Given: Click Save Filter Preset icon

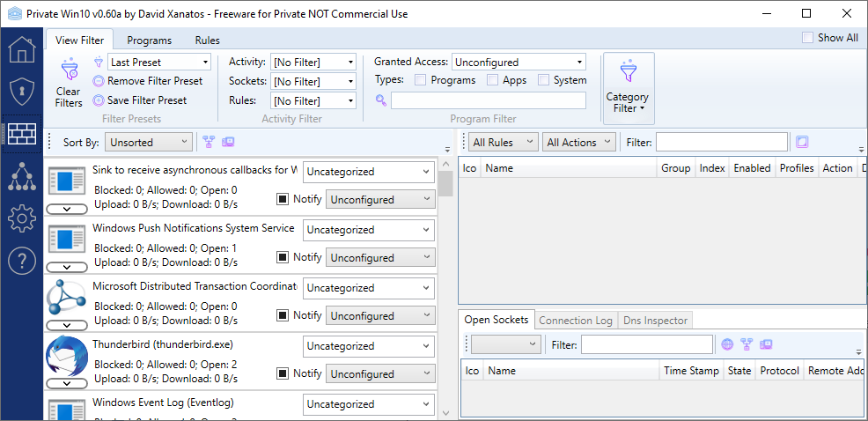Looking at the screenshot, I should click(99, 100).
